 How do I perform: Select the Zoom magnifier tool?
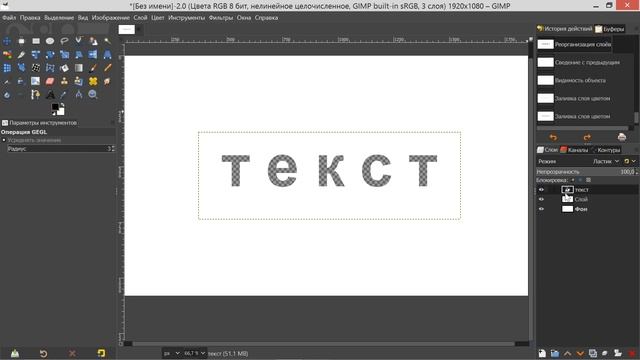pyautogui.click(x=93, y=95)
